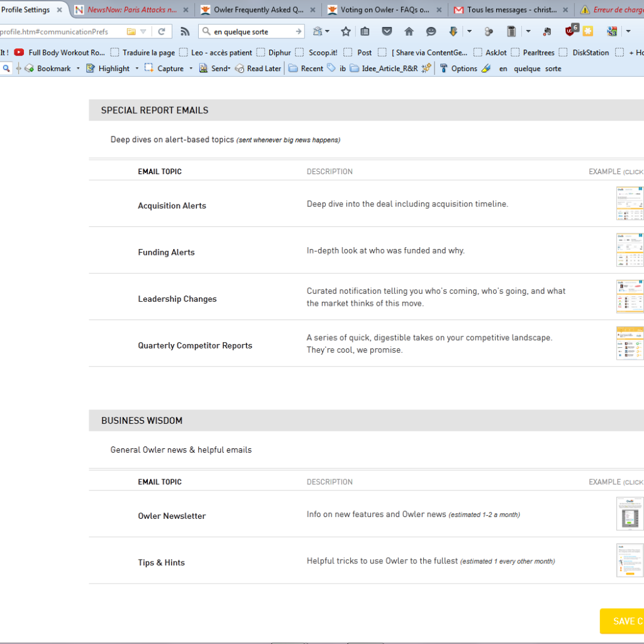Open the dropdown arrow after clipboard icon

[x=528, y=31]
